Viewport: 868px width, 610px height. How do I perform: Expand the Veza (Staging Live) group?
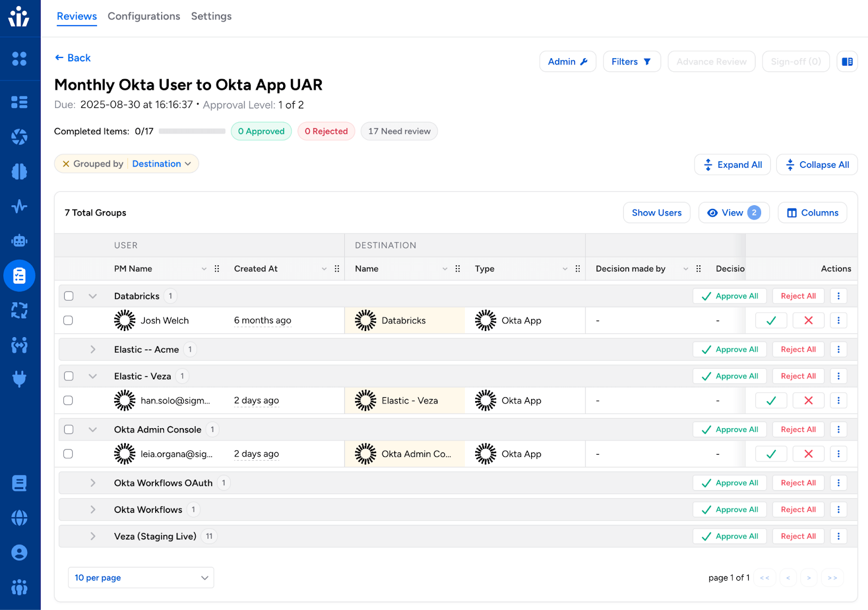(93, 536)
